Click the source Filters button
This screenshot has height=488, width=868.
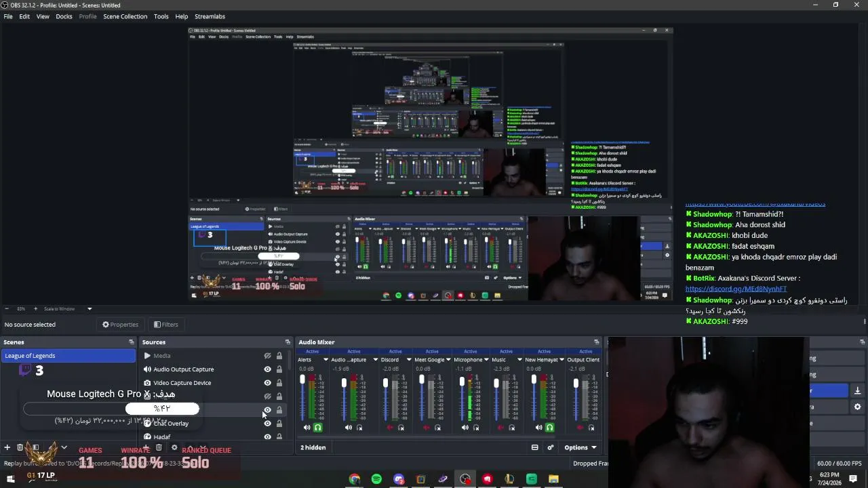[x=165, y=325]
